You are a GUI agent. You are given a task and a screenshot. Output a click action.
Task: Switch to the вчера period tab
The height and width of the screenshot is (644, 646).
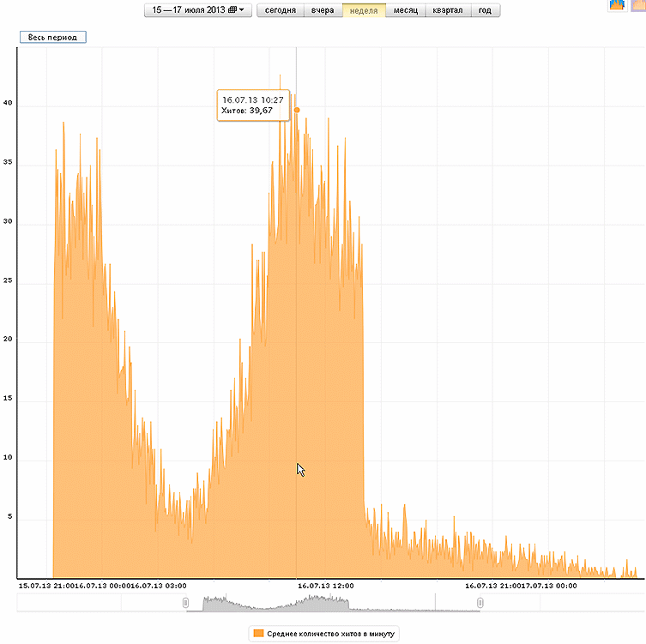[323, 10]
